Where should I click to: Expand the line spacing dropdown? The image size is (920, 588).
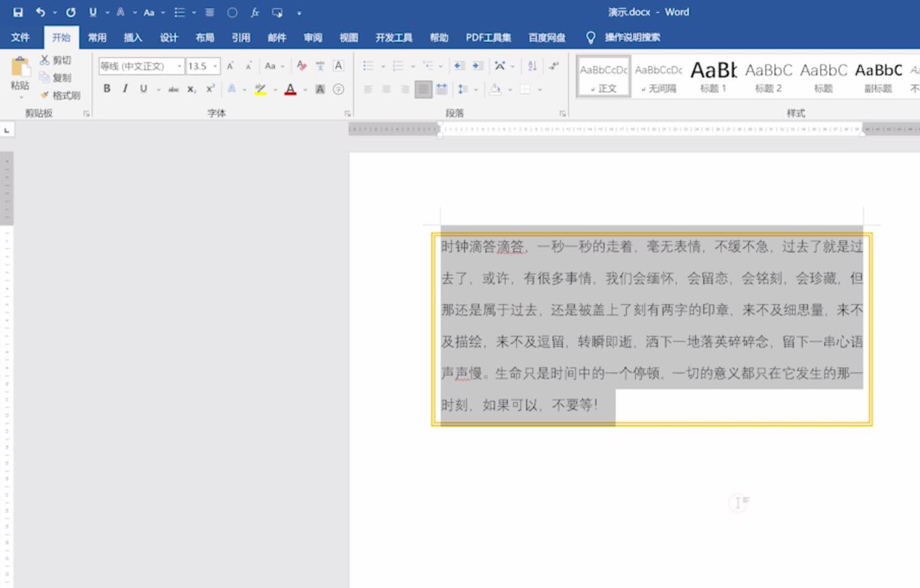[x=476, y=89]
